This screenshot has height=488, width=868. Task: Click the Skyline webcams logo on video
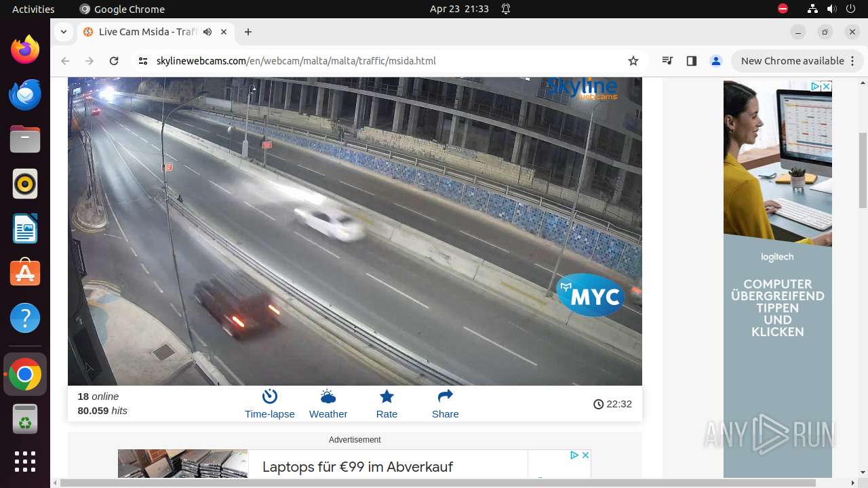[582, 88]
